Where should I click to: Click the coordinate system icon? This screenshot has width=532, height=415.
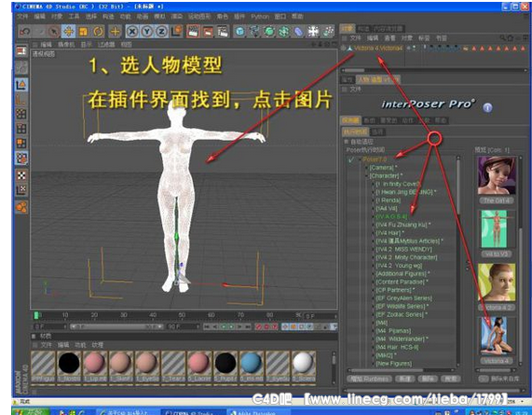(x=177, y=32)
